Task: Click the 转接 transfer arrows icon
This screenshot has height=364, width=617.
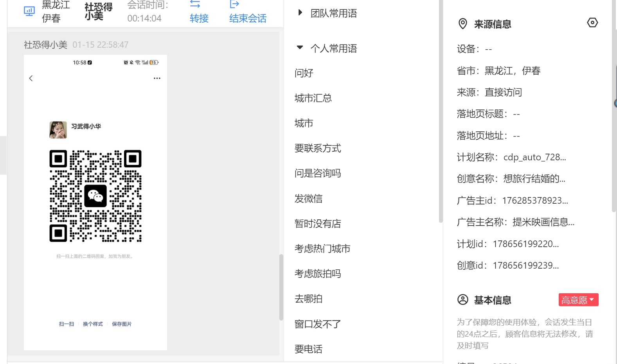Action: point(195,4)
